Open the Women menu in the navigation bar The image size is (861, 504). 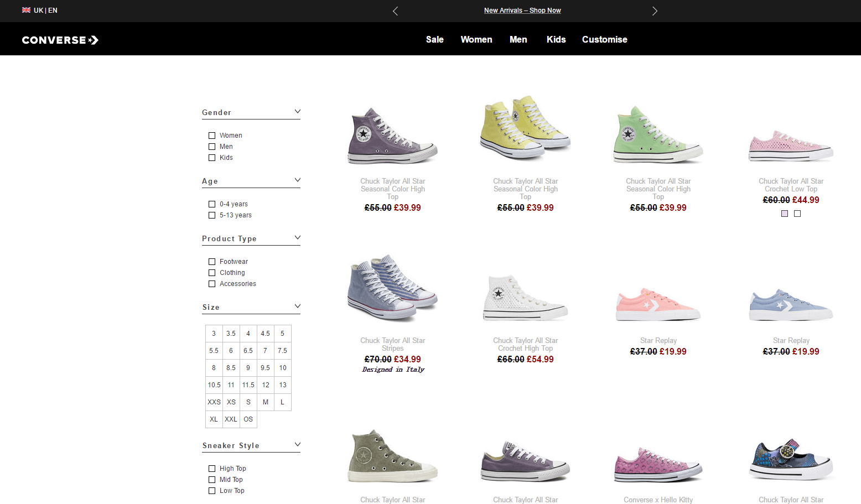(476, 39)
